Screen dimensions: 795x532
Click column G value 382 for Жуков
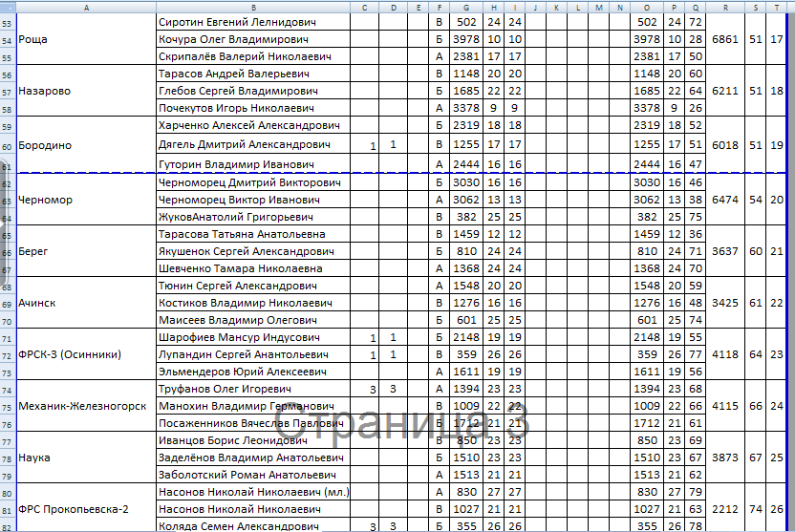466,217
